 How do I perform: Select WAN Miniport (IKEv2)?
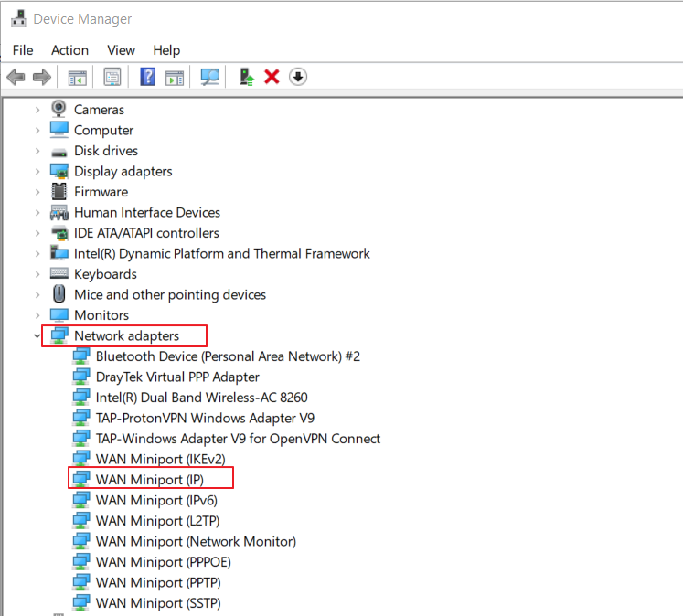point(161,459)
